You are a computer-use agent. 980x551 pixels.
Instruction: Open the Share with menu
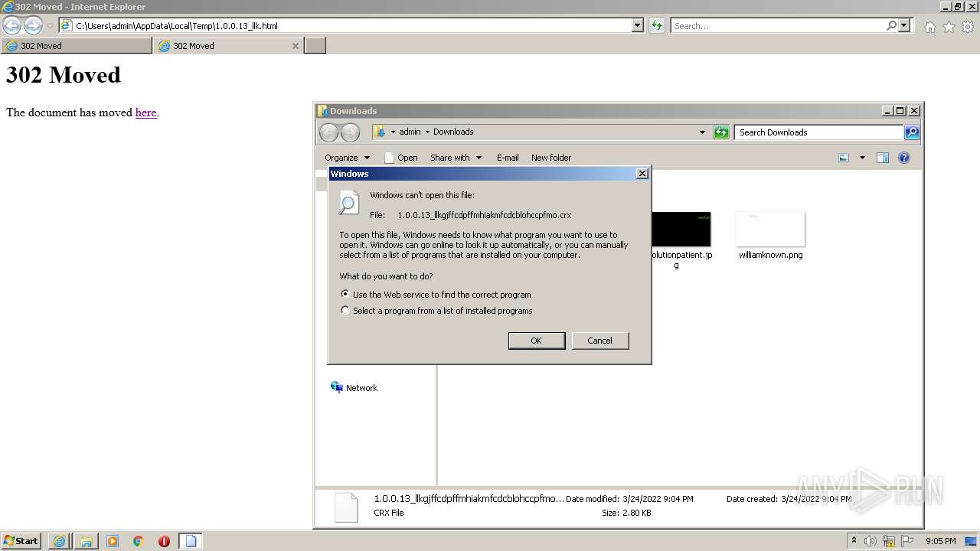point(456,158)
